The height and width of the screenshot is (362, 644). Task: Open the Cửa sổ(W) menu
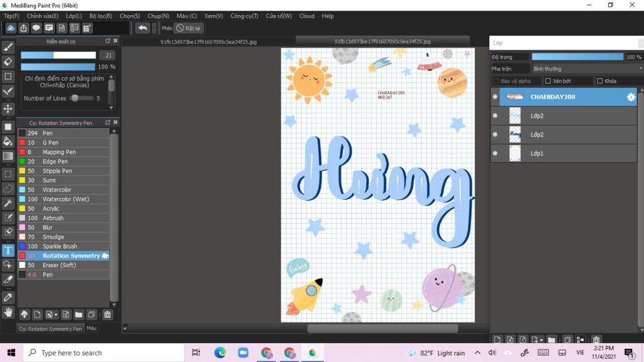click(279, 16)
